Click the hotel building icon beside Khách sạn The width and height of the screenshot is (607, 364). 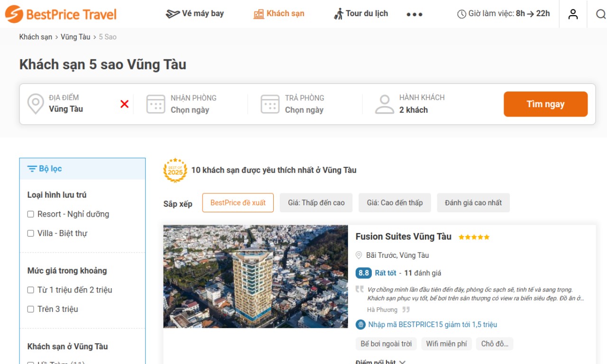(258, 14)
